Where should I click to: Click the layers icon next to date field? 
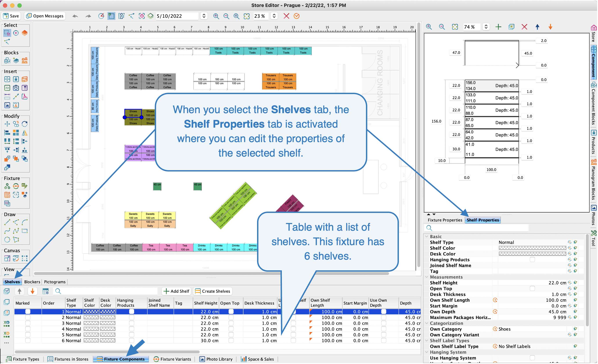coord(150,16)
